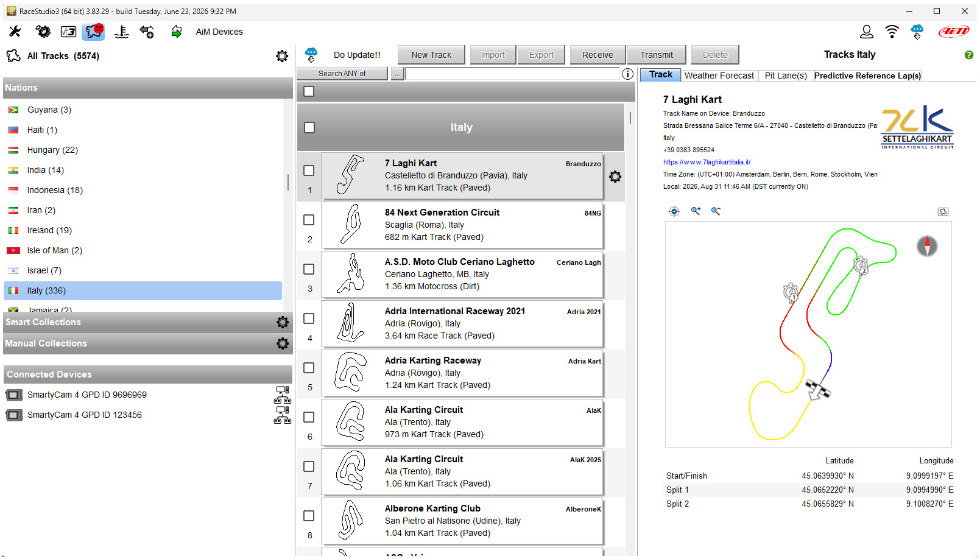Click the zoom in map icon
Screen dimensions: 980x559
[x=696, y=211]
